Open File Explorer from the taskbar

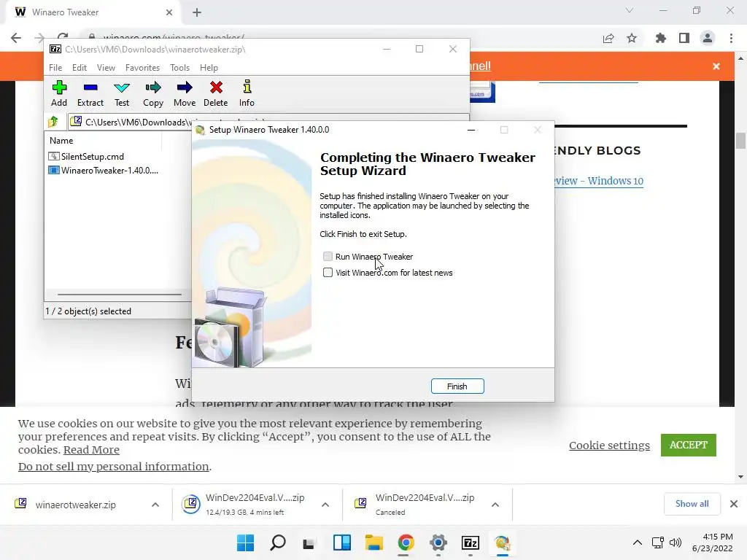coord(374,542)
